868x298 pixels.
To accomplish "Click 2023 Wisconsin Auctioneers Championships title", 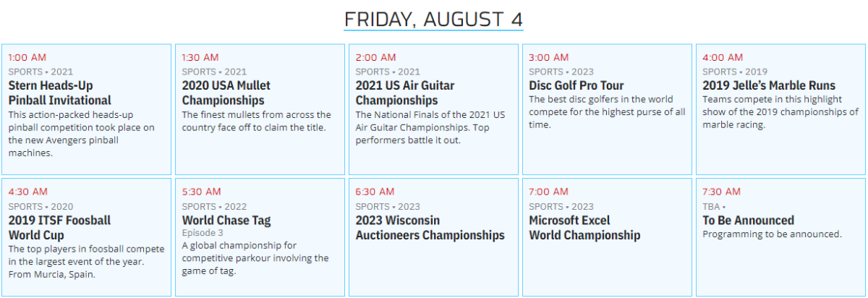I will pos(430,227).
